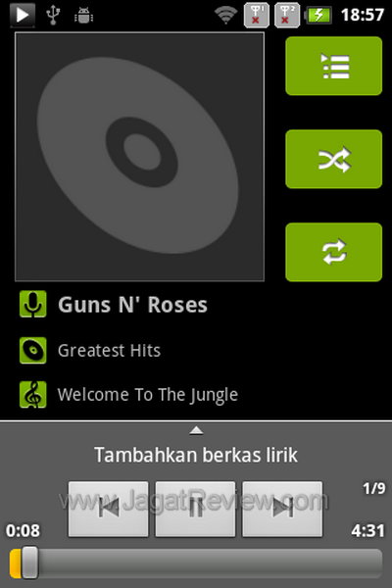This screenshot has width=392, height=588.
Task: Tap the play notification icon in status bar
Action: coord(23,15)
